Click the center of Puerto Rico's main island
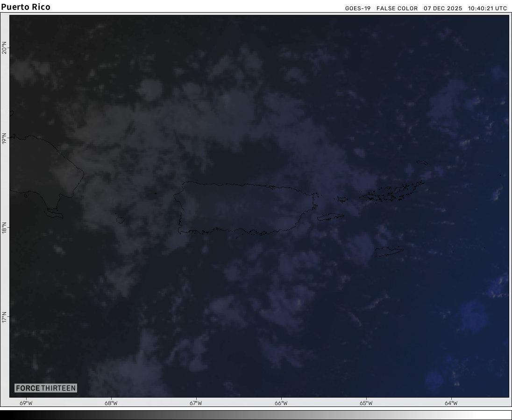 click(x=245, y=208)
